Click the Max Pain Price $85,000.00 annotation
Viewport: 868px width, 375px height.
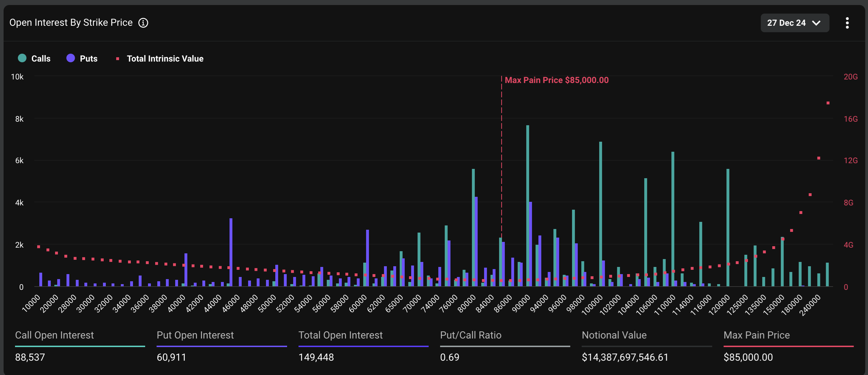(556, 80)
